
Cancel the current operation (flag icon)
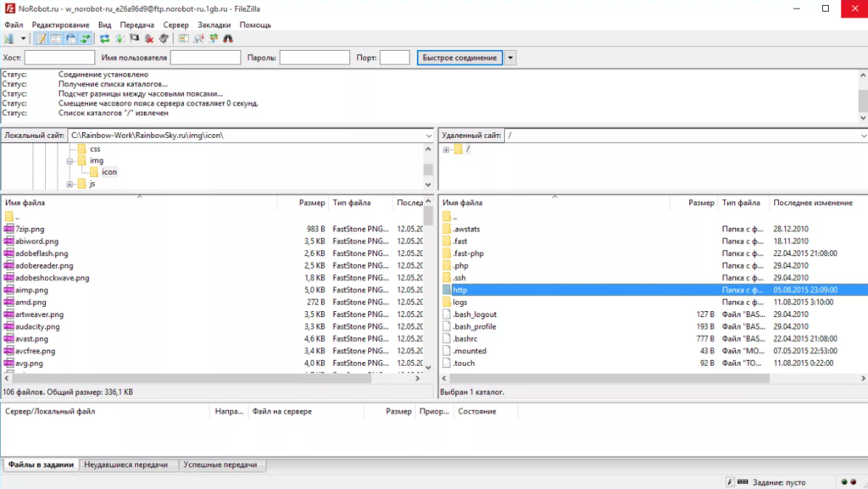[134, 39]
